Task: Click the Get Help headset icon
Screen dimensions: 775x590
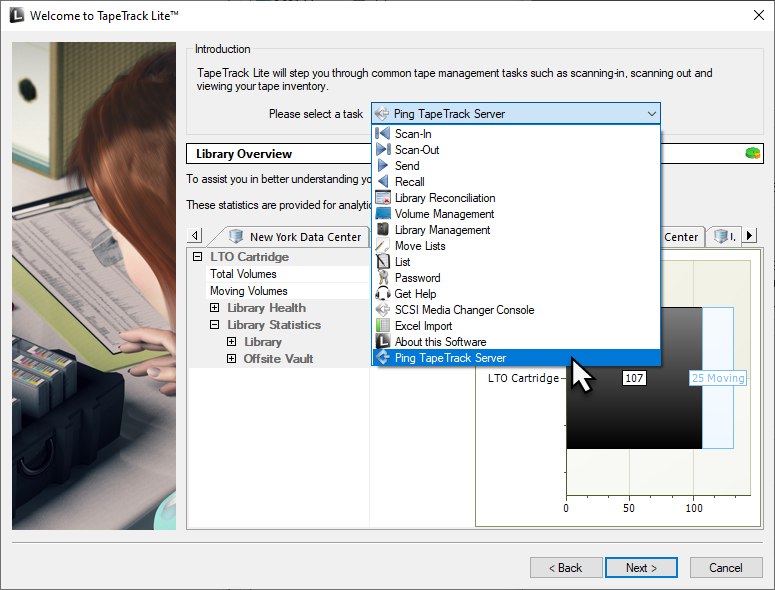Action: point(383,293)
